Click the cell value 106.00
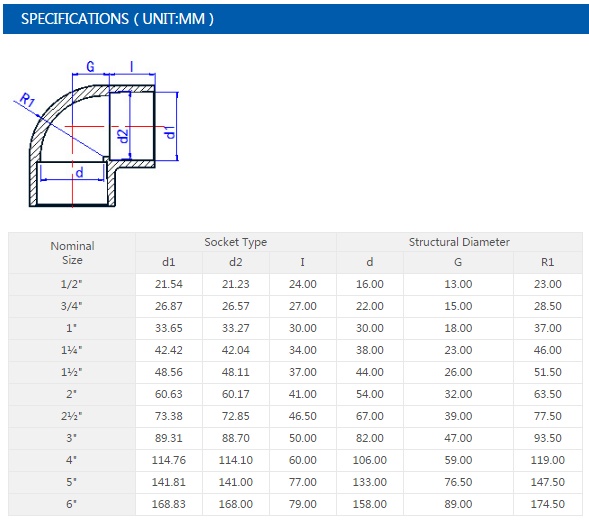 click(370, 460)
